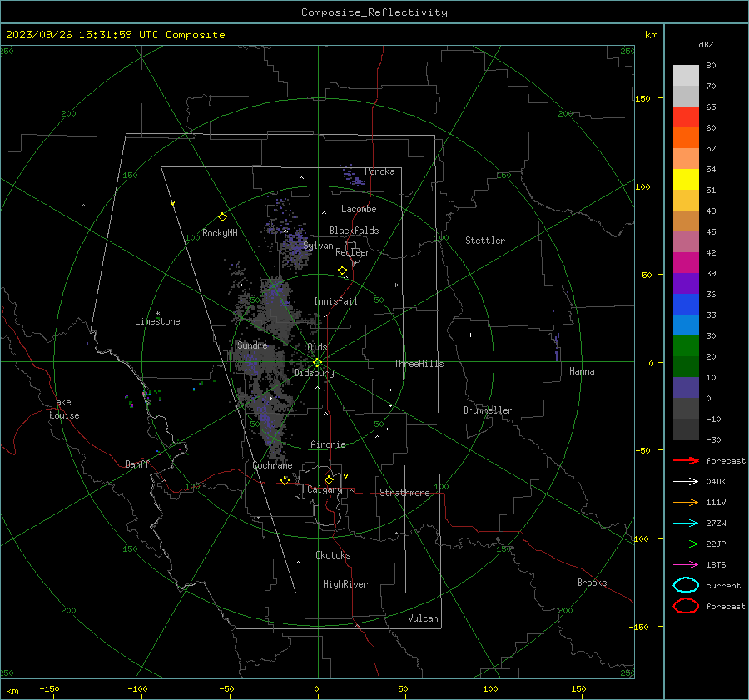This screenshot has width=749, height=700.
Task: Click the Cochrane town label
Action: (x=272, y=465)
